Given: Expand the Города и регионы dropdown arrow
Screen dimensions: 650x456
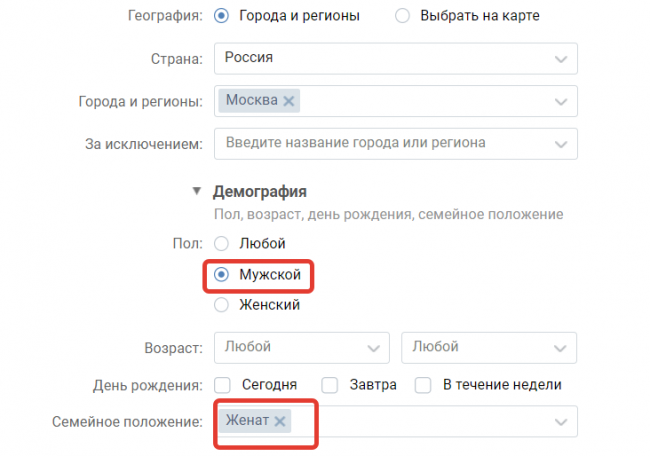Looking at the screenshot, I should [x=560, y=101].
